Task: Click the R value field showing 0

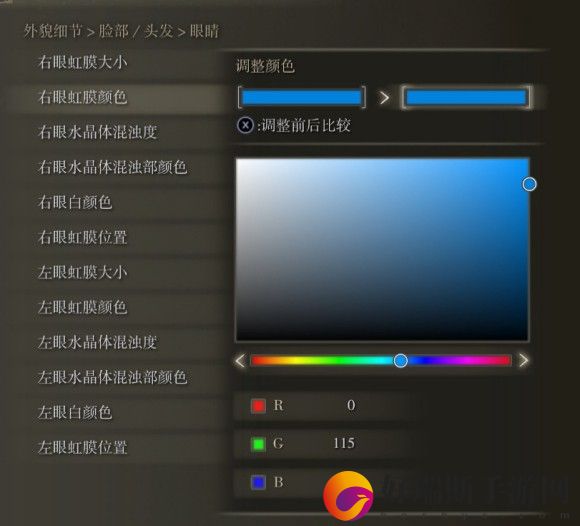Action: point(322,406)
